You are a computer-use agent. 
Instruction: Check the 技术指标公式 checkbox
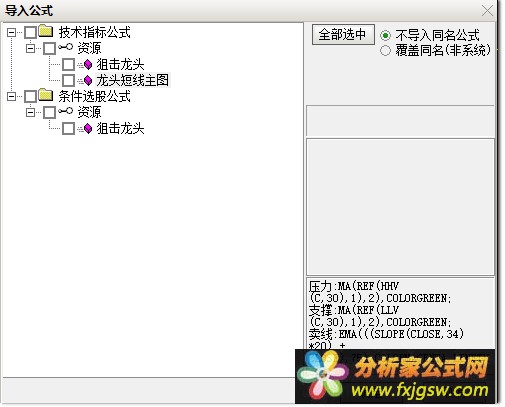(x=31, y=32)
